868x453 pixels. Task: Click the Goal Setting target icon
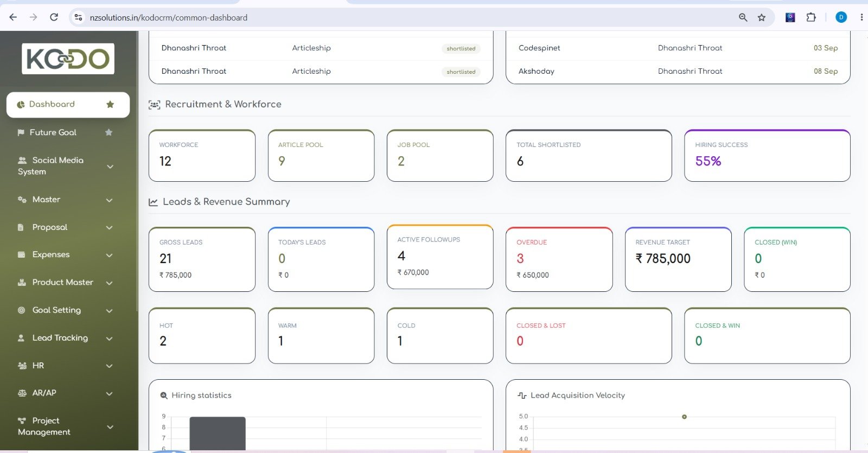(22, 310)
